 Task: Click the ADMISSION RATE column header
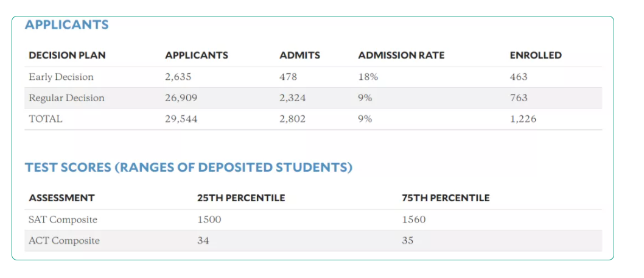401,55
